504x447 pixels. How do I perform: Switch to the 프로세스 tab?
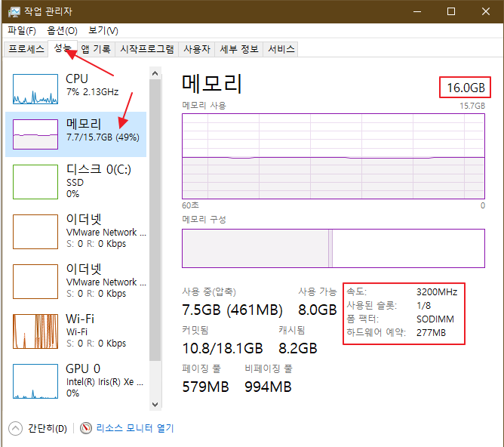26,49
